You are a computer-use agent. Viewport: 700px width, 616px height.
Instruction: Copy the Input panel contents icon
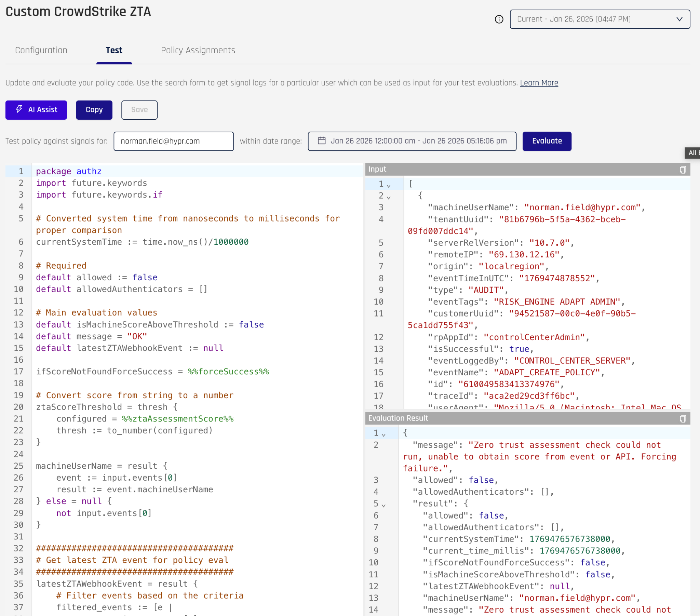point(683,170)
